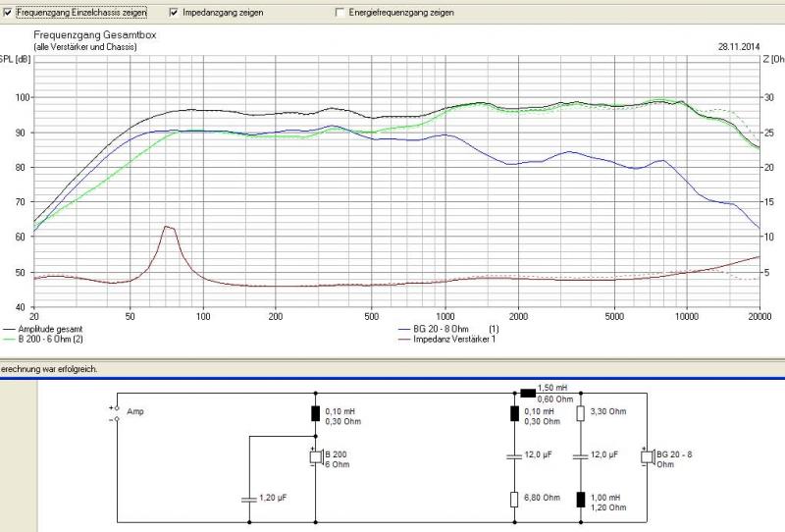Click the 3,30 Ohm resistor symbol
This screenshot has width=785, height=532.
[579, 413]
